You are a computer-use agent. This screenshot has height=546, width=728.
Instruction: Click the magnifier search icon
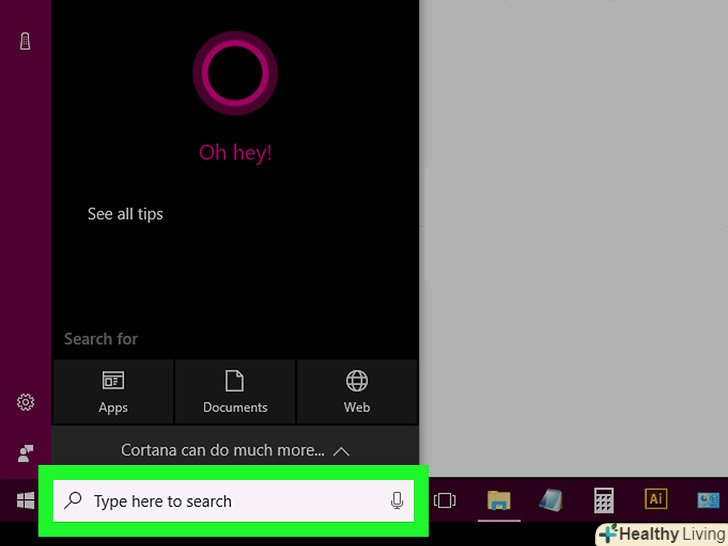point(73,500)
